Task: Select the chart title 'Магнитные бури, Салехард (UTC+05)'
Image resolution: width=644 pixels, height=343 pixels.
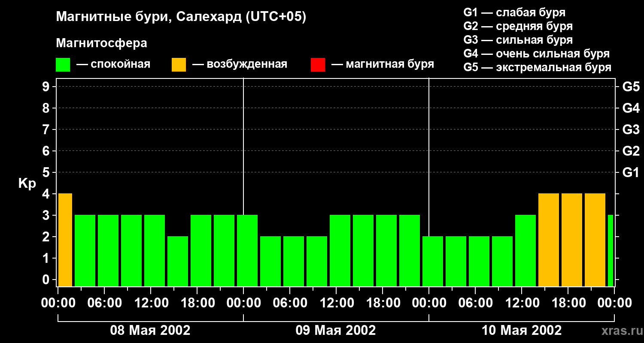Action: point(181,17)
